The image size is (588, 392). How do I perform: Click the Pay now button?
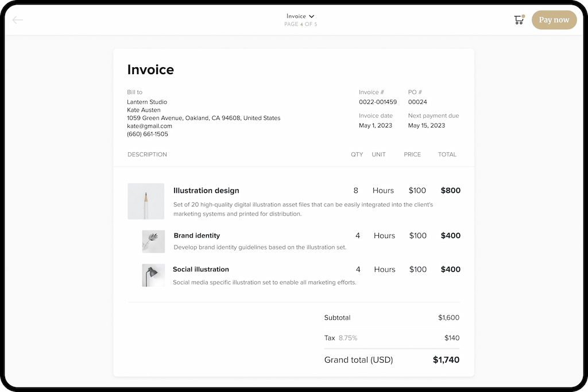[x=554, y=20]
